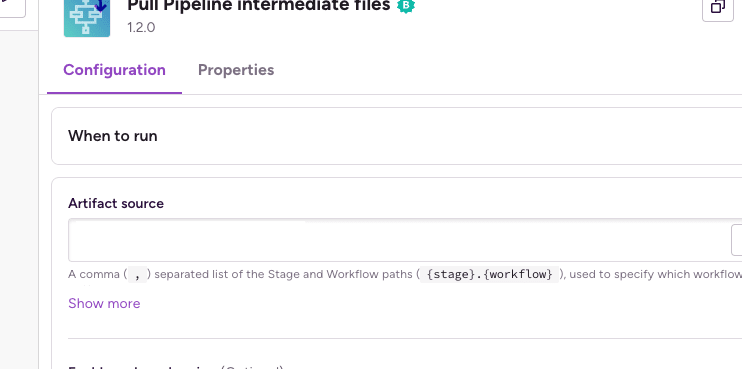Click the {stage}.{workflow} code snippet
742x369 pixels.
[489, 274]
